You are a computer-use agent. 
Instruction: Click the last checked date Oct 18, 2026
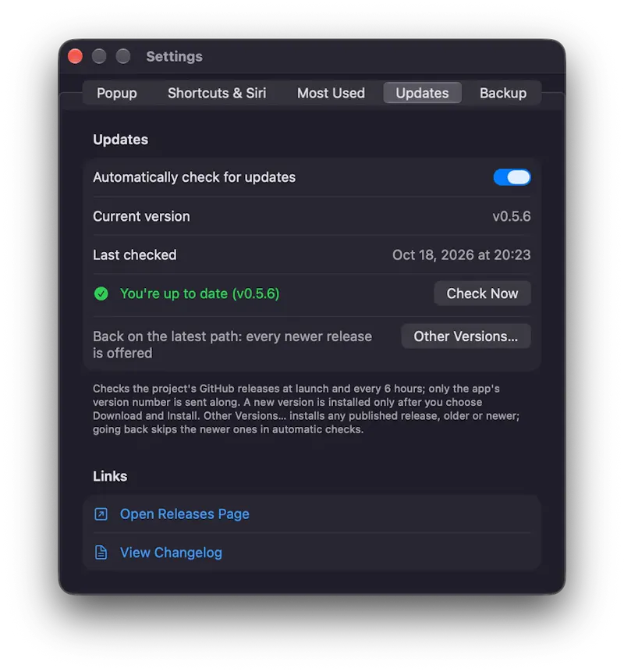click(x=461, y=255)
